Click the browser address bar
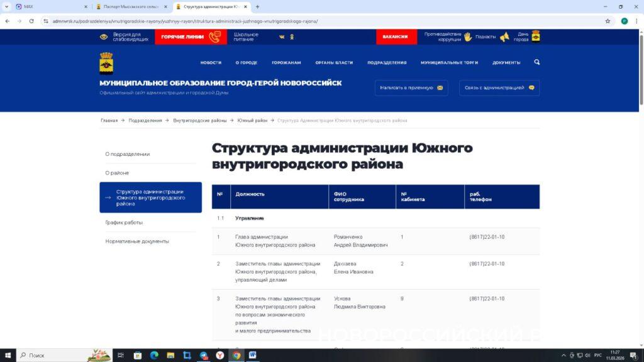This screenshot has width=644, height=362. click(x=314, y=21)
